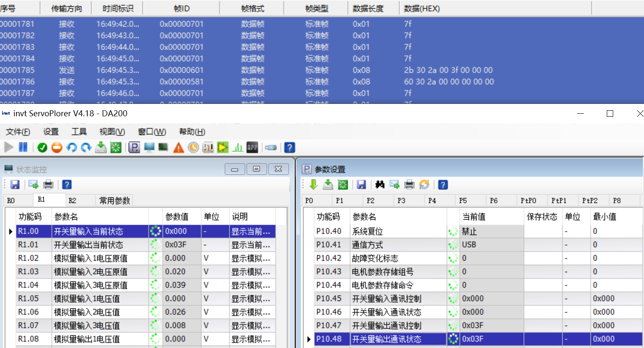Click the download-to-drive icon in main toolbar

pyautogui.click(x=101, y=147)
